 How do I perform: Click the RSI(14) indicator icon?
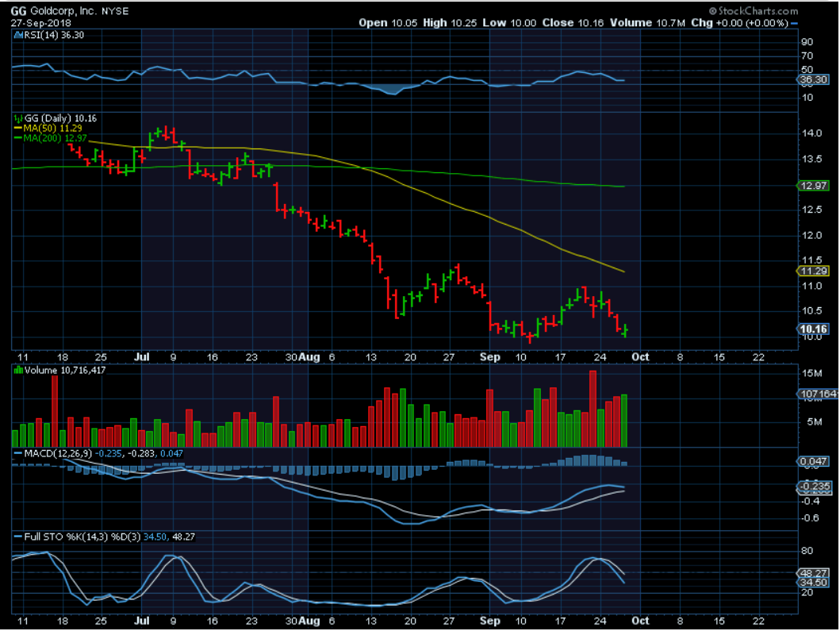[x=17, y=36]
